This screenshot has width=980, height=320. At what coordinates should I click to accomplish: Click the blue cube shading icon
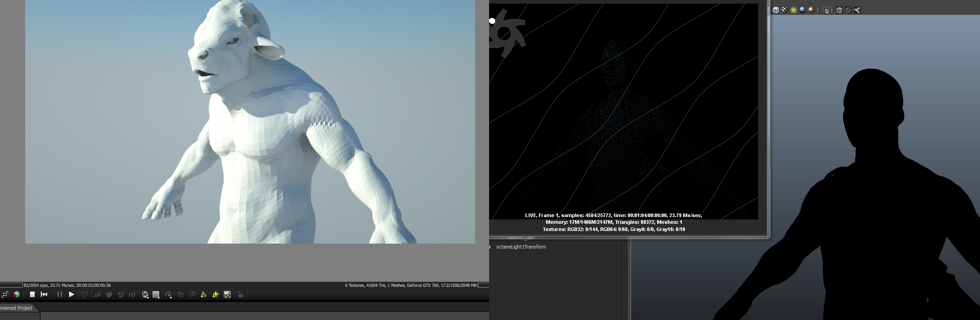tap(776, 10)
